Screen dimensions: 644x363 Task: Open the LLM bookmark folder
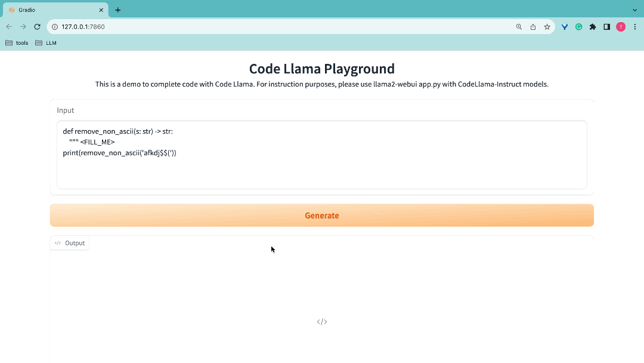[x=45, y=43]
